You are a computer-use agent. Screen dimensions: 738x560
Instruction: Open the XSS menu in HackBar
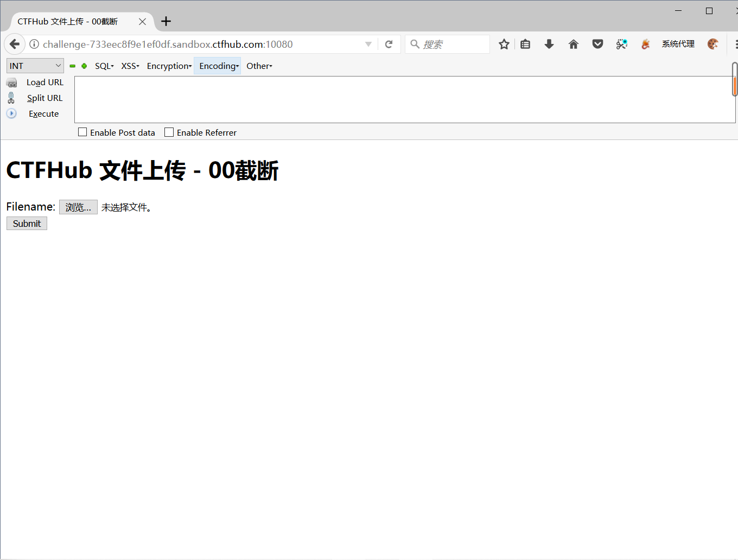coord(130,66)
